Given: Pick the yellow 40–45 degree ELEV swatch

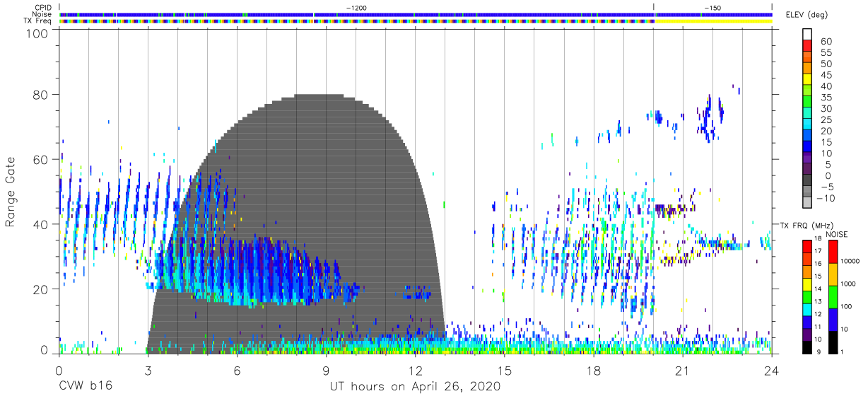Looking at the screenshot, I should tap(809, 79).
